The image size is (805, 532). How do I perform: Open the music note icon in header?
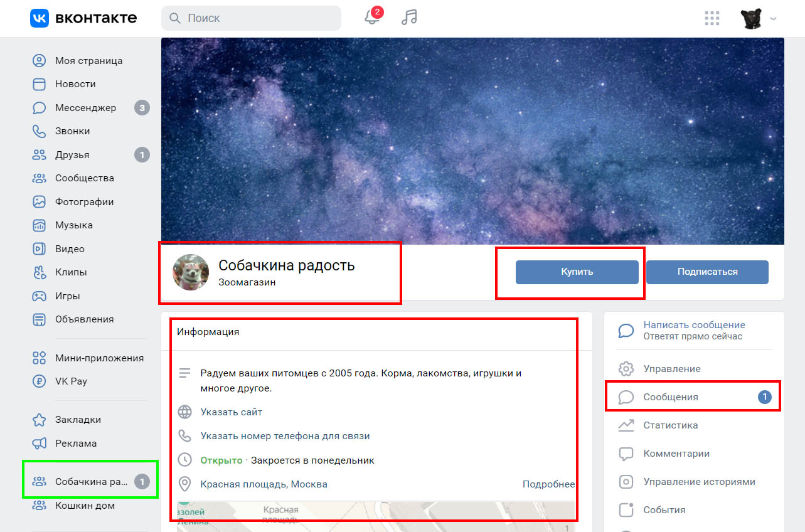point(409,18)
